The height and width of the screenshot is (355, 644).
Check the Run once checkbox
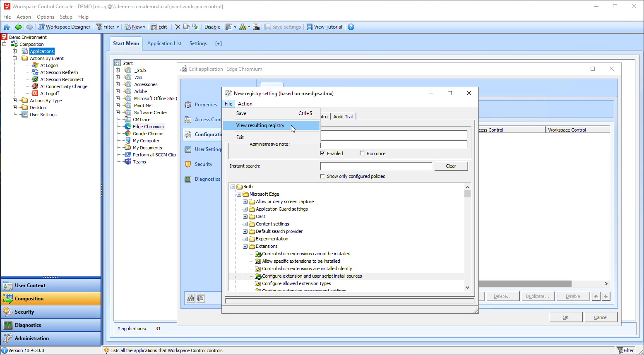[363, 154]
